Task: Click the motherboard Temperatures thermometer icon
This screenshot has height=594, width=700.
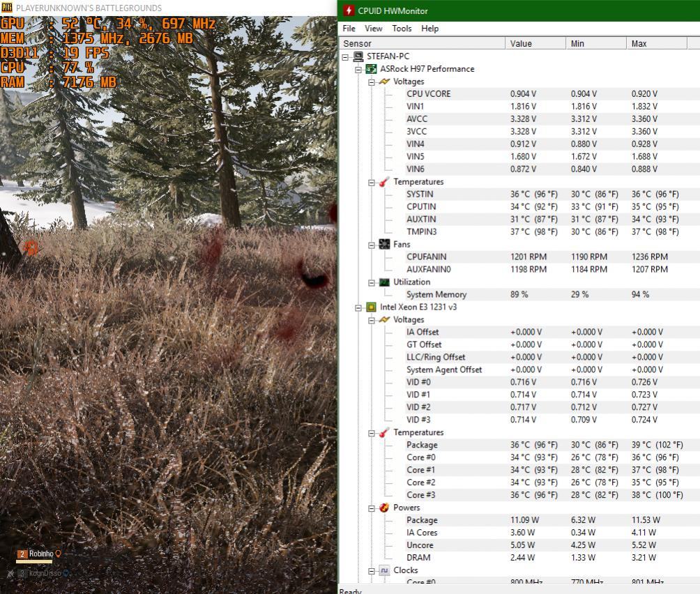Action: click(x=384, y=182)
